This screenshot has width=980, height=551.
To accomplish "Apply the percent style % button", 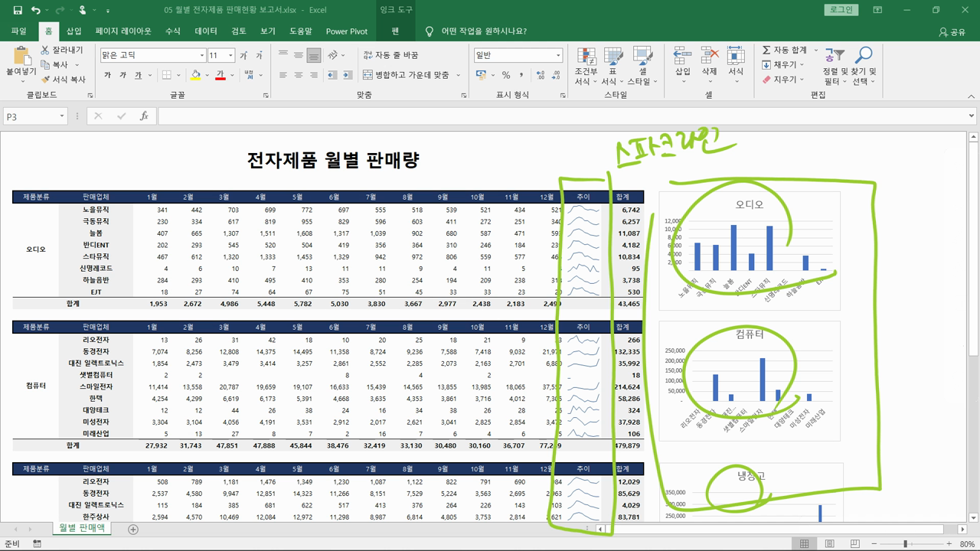I will click(506, 75).
